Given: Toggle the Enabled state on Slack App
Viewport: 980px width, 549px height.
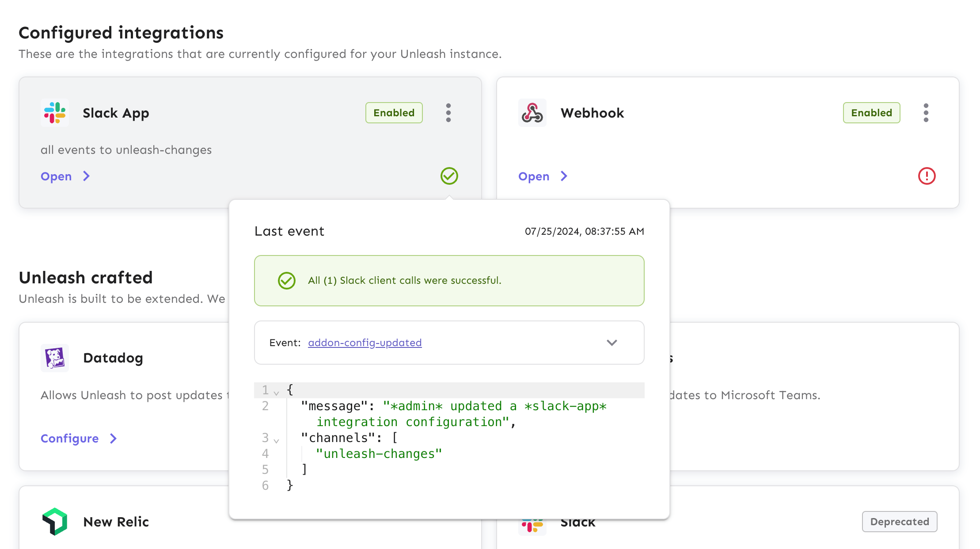Looking at the screenshot, I should (394, 113).
